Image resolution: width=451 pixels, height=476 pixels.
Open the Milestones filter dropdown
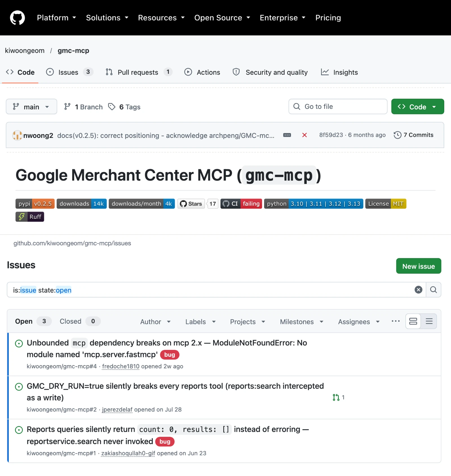pos(302,322)
